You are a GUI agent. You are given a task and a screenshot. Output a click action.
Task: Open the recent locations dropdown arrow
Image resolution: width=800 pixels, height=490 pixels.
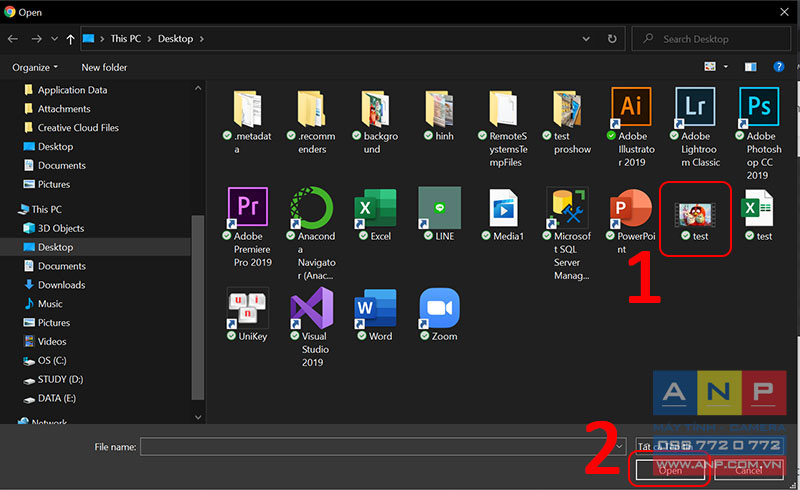tap(55, 39)
